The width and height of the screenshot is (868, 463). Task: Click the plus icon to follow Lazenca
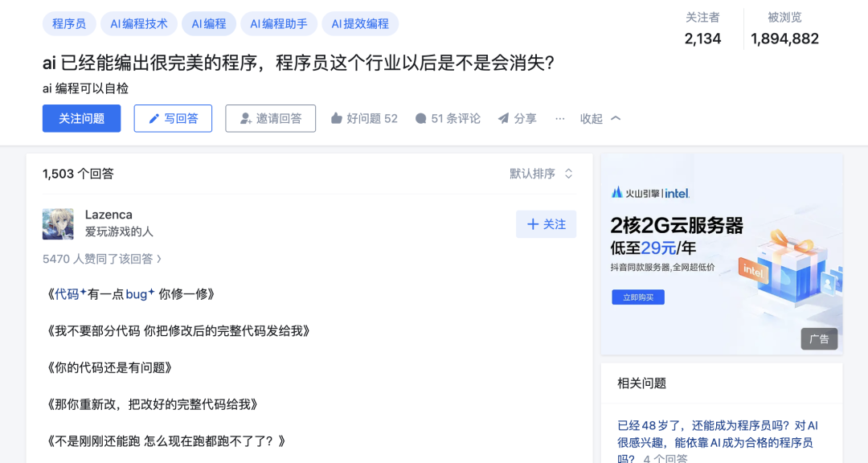coord(533,224)
